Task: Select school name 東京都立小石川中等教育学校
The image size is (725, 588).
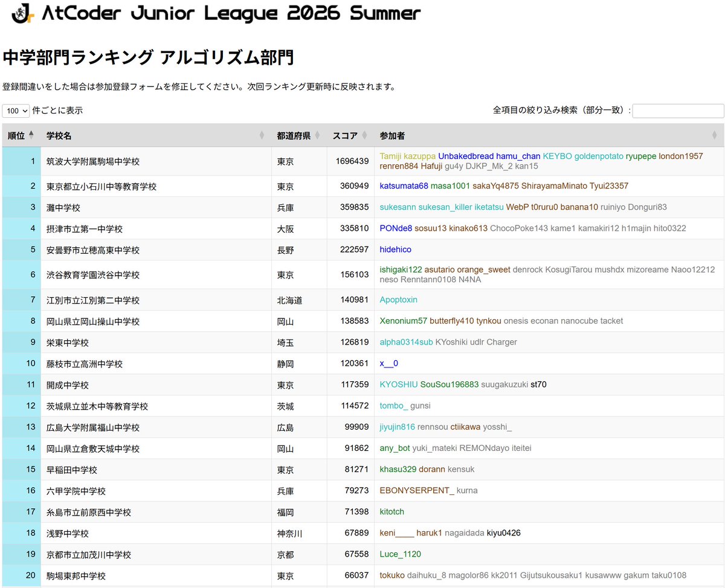Action: click(103, 186)
